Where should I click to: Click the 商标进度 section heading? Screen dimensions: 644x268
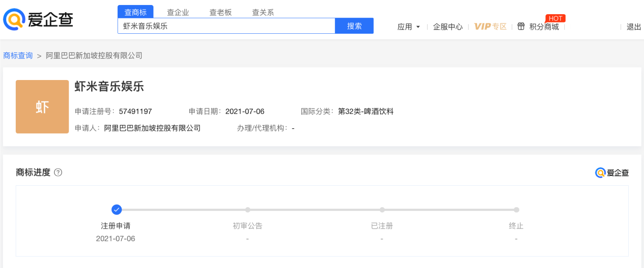(x=33, y=172)
